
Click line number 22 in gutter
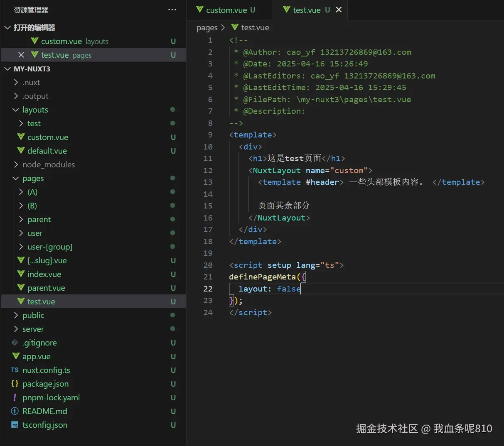208,289
